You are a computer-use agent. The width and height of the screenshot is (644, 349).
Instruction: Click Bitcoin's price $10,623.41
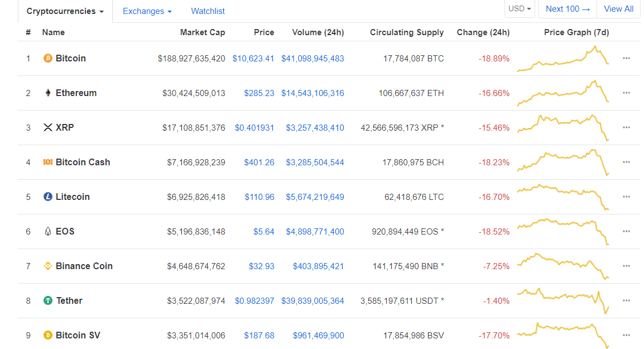253,59
